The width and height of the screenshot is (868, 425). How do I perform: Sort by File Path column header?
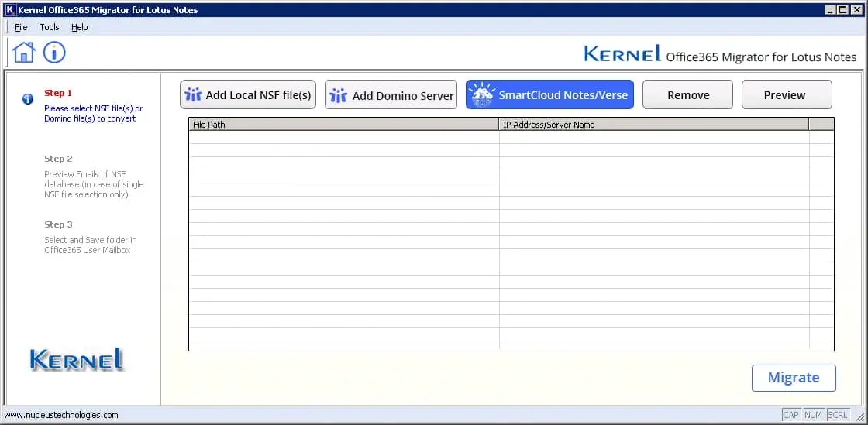(343, 125)
